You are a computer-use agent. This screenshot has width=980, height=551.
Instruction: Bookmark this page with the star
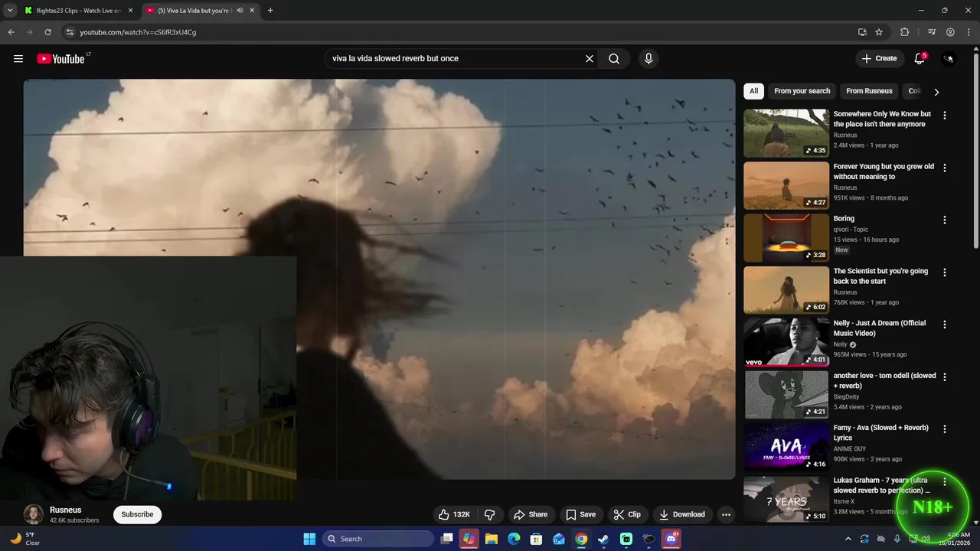[x=879, y=32]
